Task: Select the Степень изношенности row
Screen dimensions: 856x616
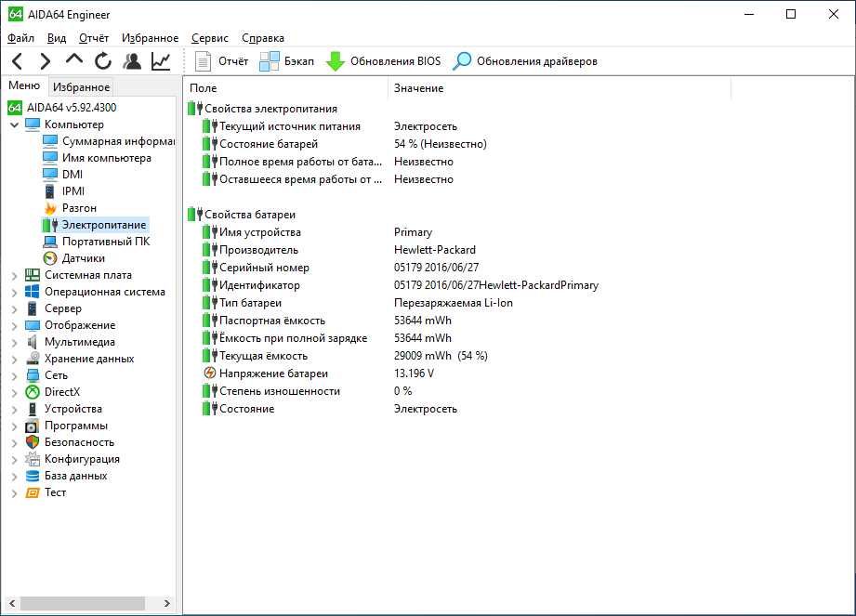Action: pos(308,391)
